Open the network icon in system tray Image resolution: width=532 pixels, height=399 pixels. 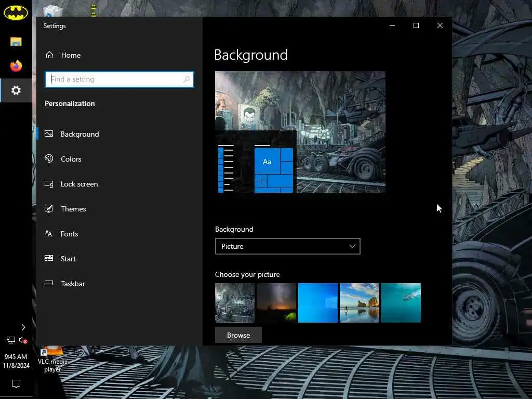click(x=10, y=340)
